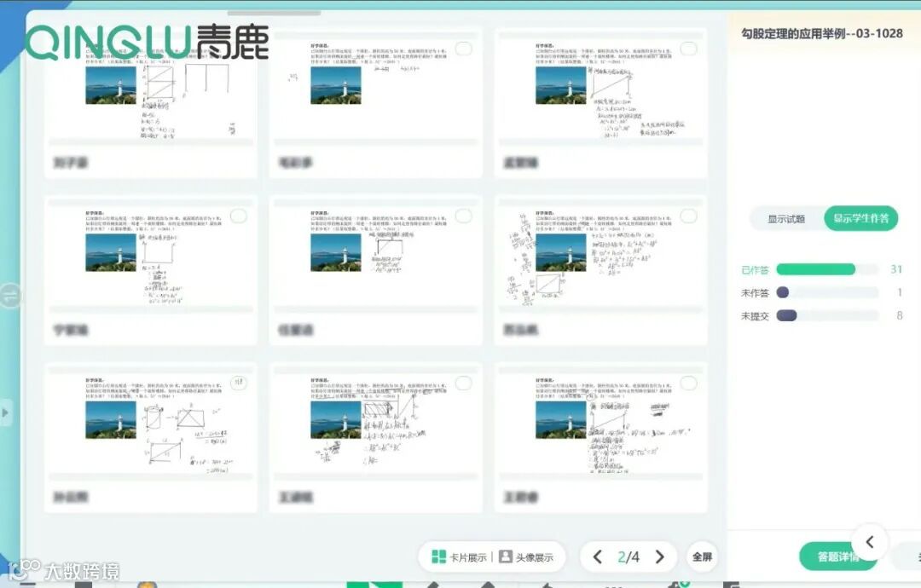Image resolution: width=921 pixels, height=588 pixels.
Task: Click the page indicator 2/4
Action: [628, 557]
